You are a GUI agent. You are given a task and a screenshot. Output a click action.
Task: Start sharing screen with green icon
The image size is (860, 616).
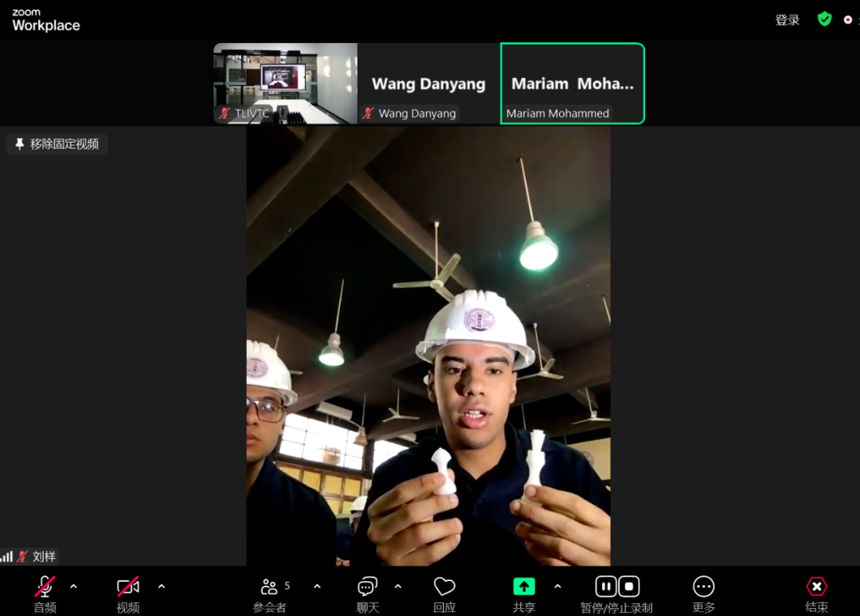523,587
